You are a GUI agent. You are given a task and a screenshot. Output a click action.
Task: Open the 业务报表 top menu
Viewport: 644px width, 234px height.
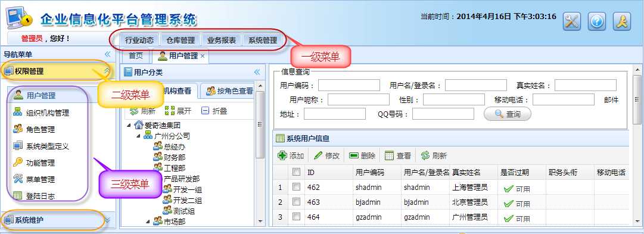click(x=222, y=40)
